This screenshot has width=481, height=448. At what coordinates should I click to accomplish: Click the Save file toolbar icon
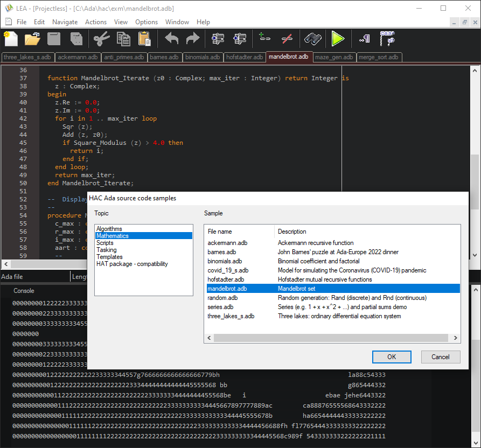point(54,39)
